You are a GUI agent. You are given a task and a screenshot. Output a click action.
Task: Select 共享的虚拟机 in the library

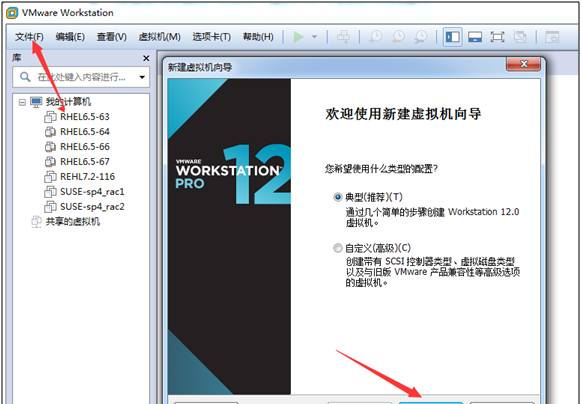pyautogui.click(x=73, y=222)
